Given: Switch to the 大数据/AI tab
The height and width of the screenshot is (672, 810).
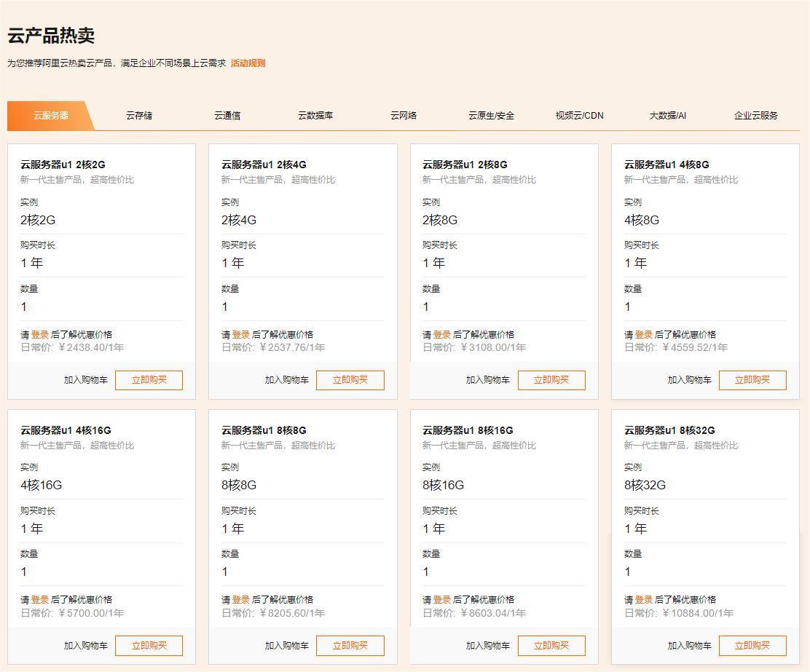Looking at the screenshot, I should pyautogui.click(x=667, y=115).
